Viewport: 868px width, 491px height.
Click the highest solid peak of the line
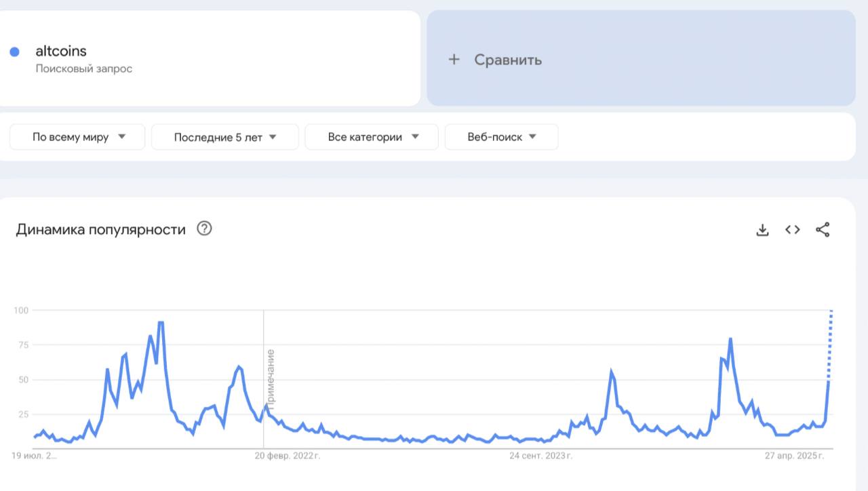161,323
